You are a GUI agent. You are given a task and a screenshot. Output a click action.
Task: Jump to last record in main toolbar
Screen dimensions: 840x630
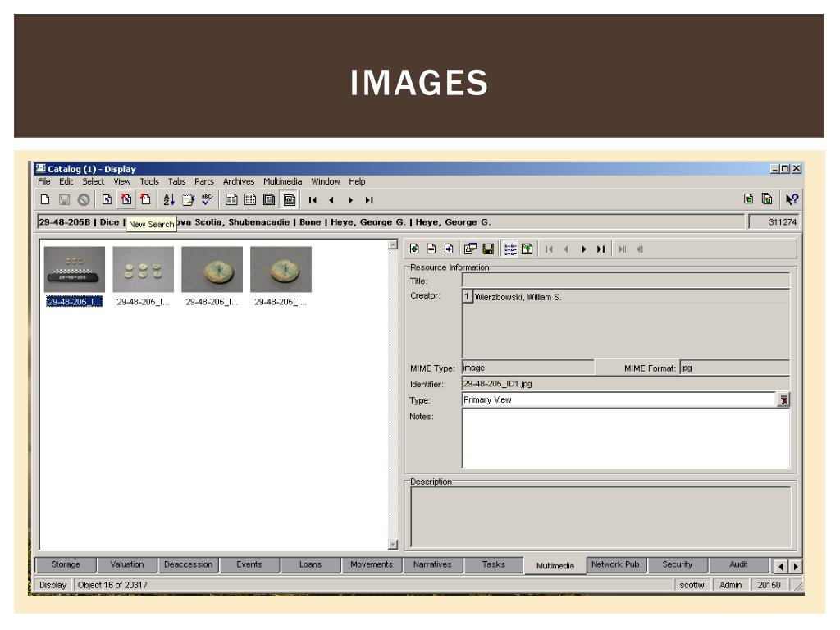[369, 199]
